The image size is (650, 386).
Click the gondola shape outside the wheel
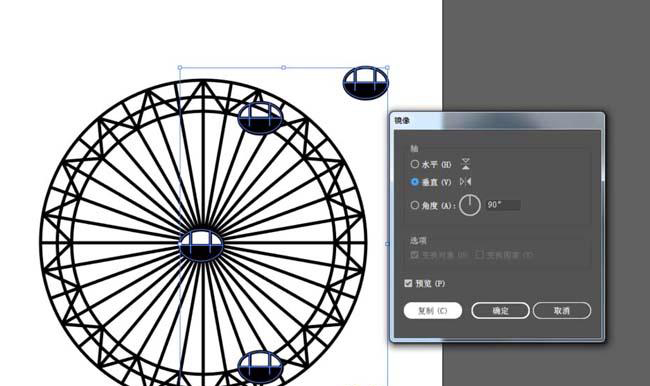(x=366, y=83)
